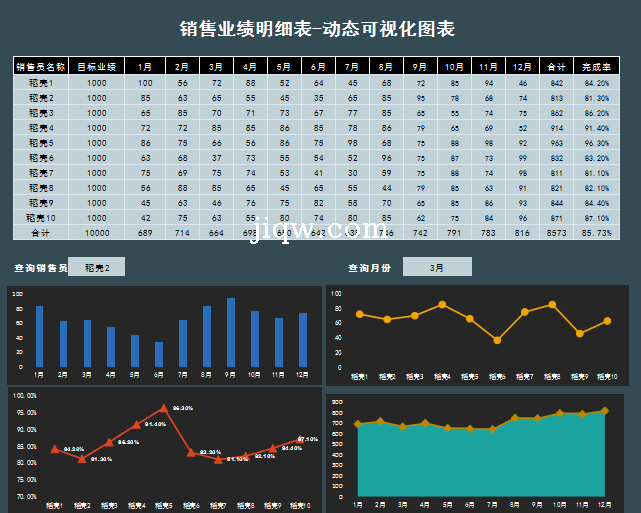The height and width of the screenshot is (513, 641).
Task: Click the dashboard title 销售业绩明细表
Action: [320, 29]
